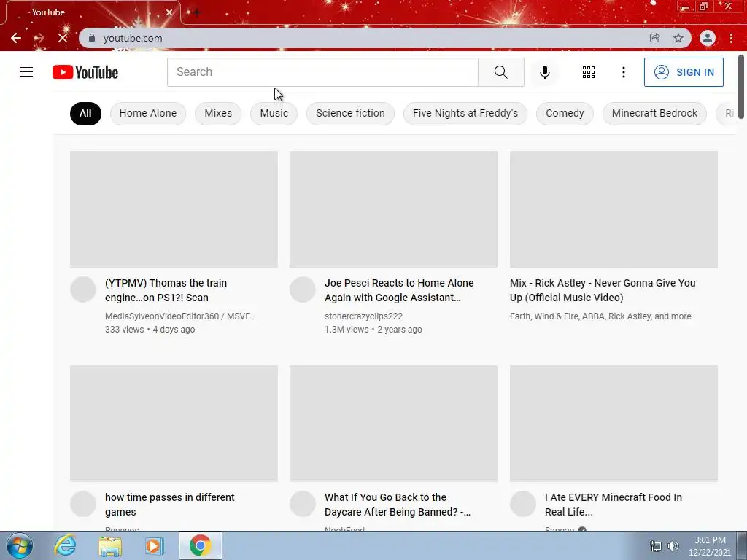Click What If You Go Back title
Screen dimensions: 747x560
[x=398, y=505]
